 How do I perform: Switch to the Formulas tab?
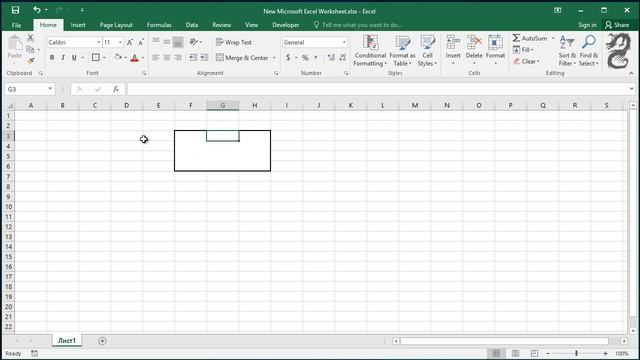tap(159, 25)
